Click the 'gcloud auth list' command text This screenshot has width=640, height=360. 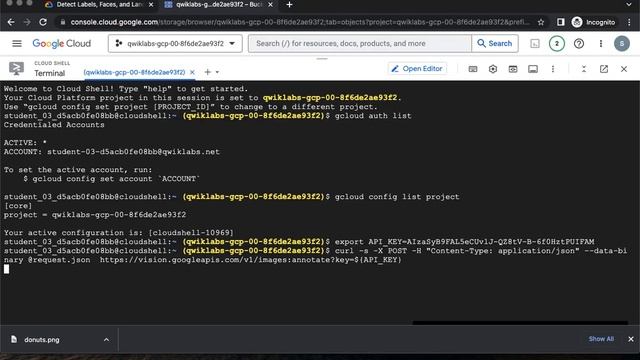click(373, 116)
